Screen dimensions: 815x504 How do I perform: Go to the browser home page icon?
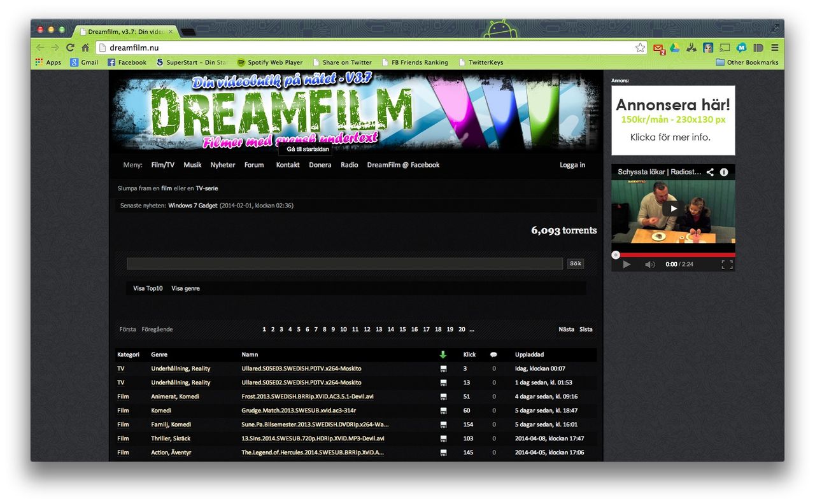85,48
